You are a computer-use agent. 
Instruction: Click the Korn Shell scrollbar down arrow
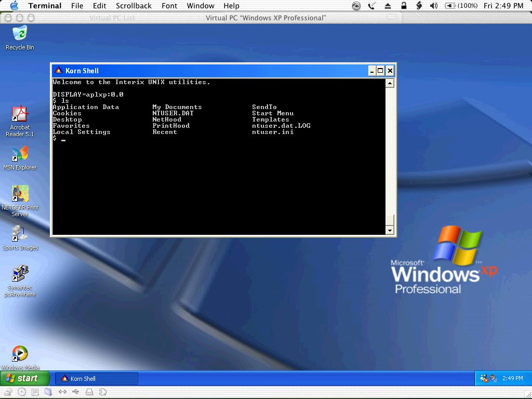390,230
